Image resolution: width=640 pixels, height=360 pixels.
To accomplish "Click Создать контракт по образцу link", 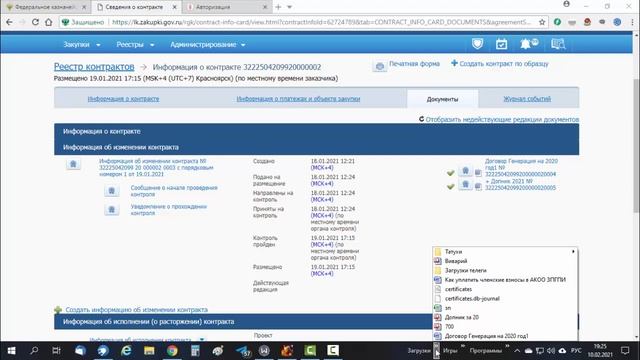I will 504,64.
